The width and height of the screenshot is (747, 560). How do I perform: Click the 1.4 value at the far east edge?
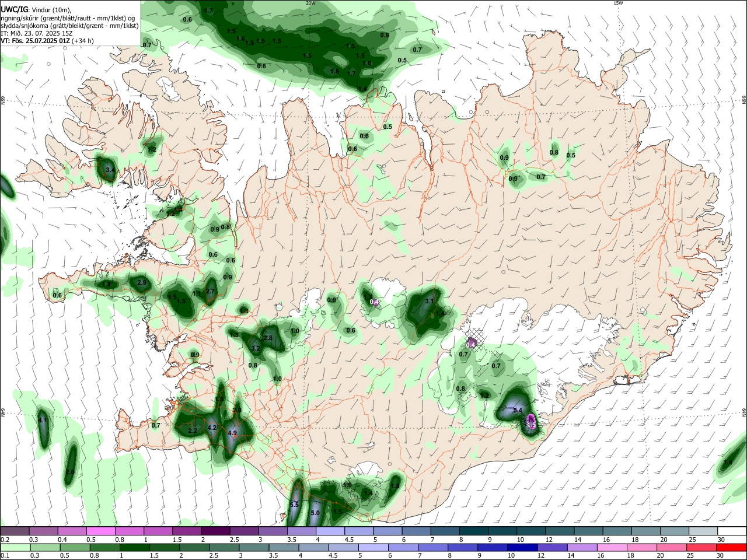tap(728, 463)
